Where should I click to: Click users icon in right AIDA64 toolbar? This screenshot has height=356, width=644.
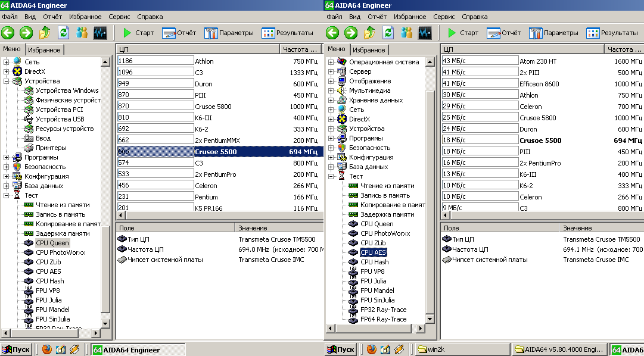407,32
